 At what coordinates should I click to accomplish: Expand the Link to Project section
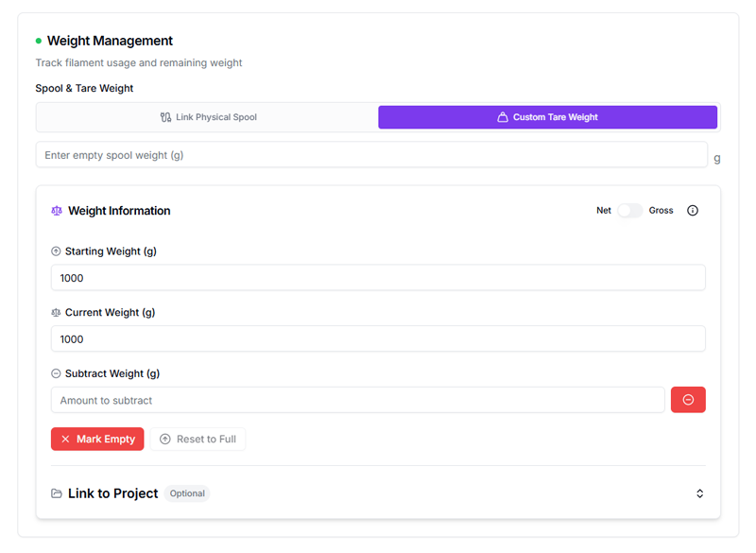point(699,493)
